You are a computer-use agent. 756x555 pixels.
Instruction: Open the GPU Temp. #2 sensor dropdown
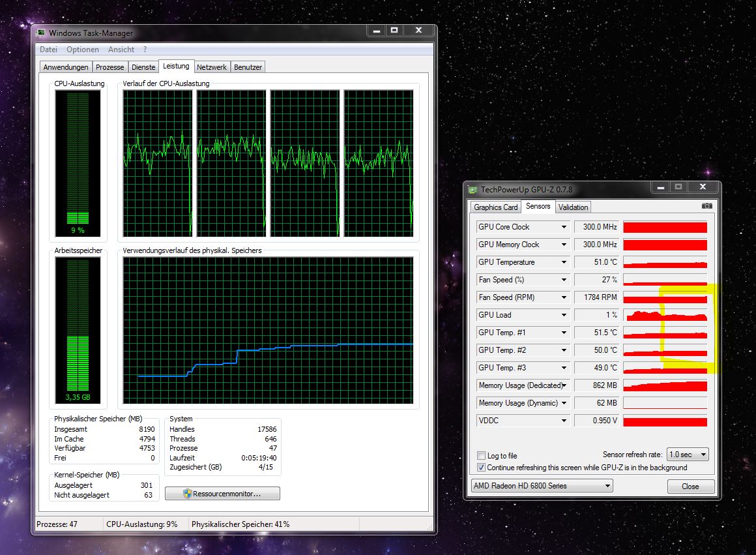pyautogui.click(x=564, y=350)
